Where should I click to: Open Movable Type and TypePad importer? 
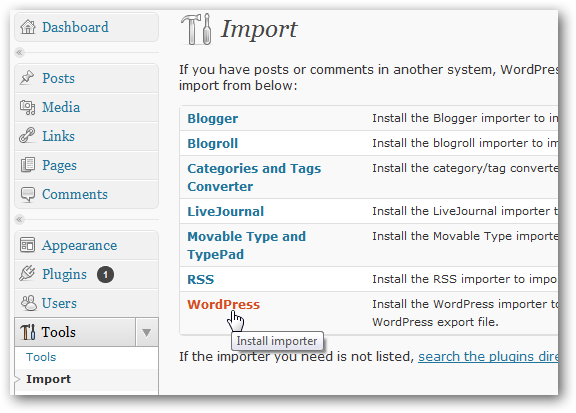246,245
